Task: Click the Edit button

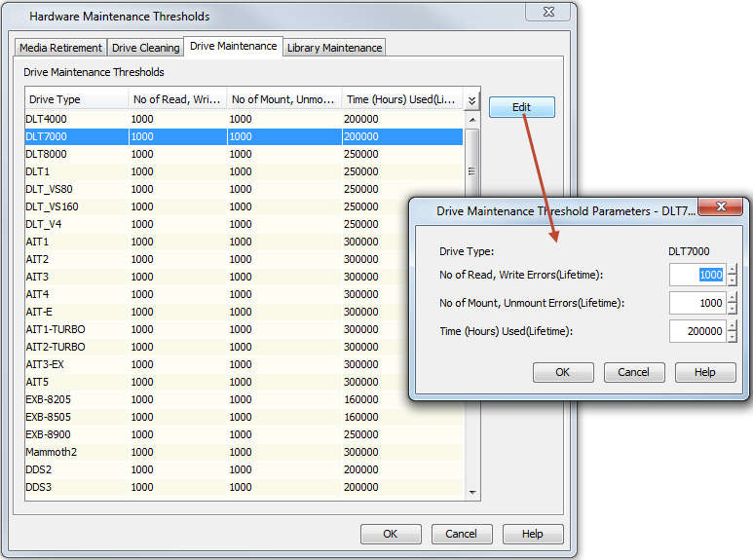Action: tap(521, 107)
